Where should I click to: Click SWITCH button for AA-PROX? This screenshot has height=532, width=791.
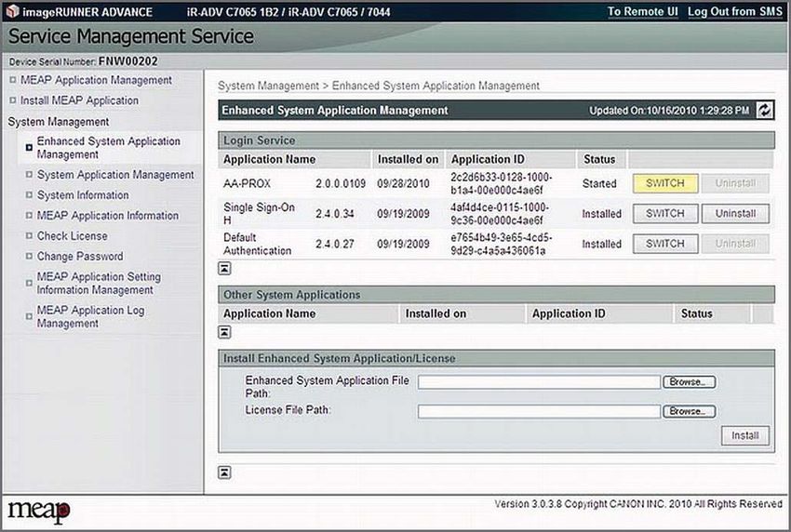(665, 183)
